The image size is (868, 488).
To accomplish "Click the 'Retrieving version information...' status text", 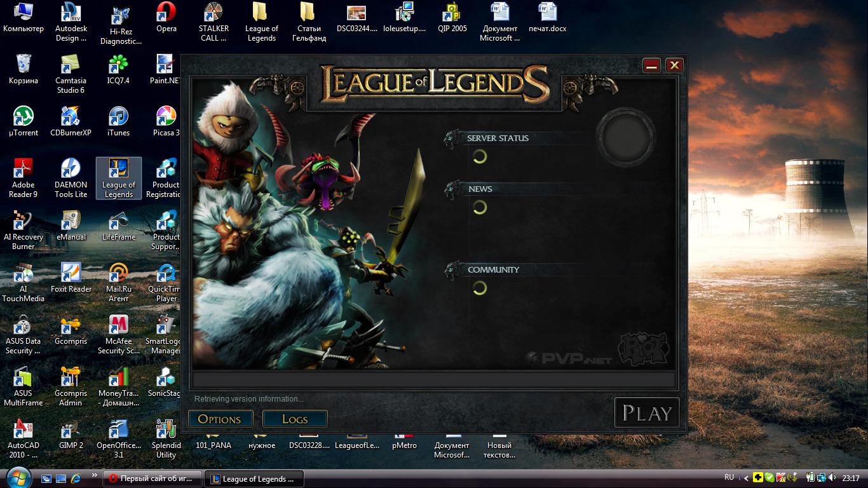I will click(x=249, y=399).
